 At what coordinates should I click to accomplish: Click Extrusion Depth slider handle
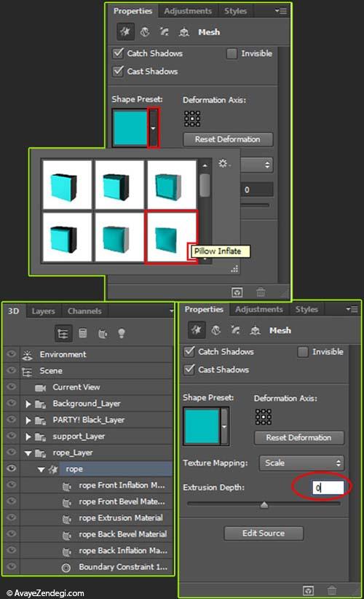264,506
